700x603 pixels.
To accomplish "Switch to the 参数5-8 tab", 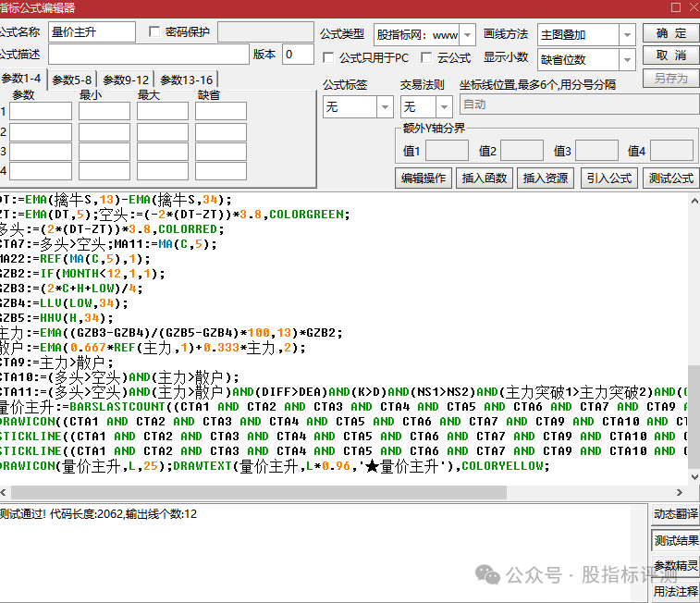I will click(72, 80).
